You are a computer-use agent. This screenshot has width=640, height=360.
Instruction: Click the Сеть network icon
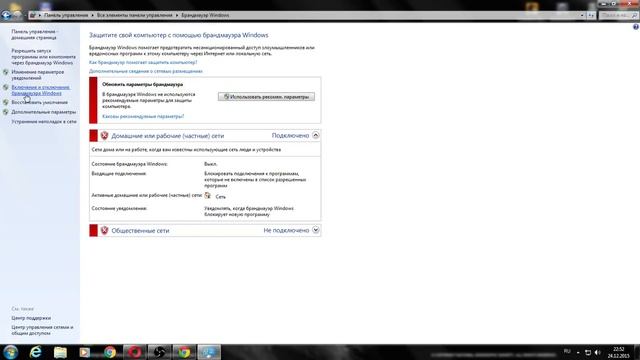pos(207,196)
